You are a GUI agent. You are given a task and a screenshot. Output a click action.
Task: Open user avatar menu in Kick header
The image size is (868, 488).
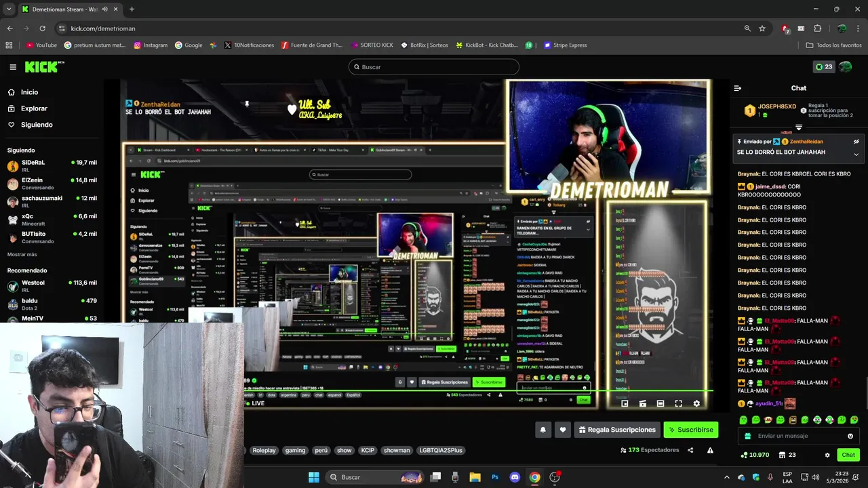pos(846,67)
